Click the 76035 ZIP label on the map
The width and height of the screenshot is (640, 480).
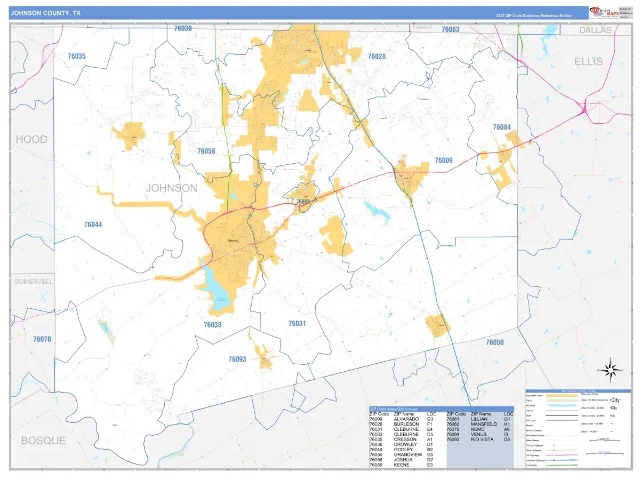click(x=77, y=56)
